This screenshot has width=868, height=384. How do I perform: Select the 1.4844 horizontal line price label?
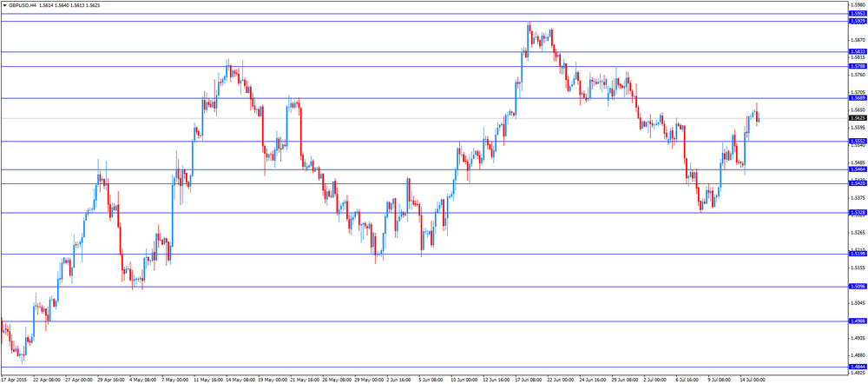[x=857, y=367]
